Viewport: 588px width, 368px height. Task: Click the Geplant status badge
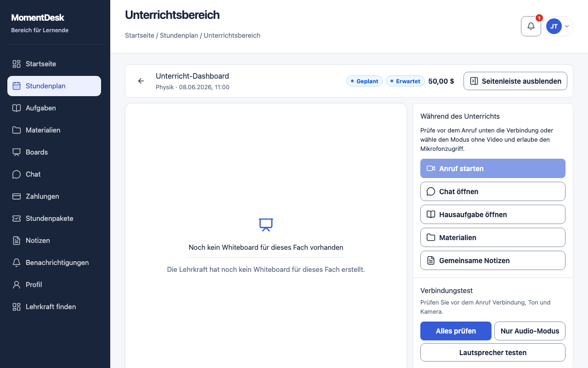click(x=364, y=81)
